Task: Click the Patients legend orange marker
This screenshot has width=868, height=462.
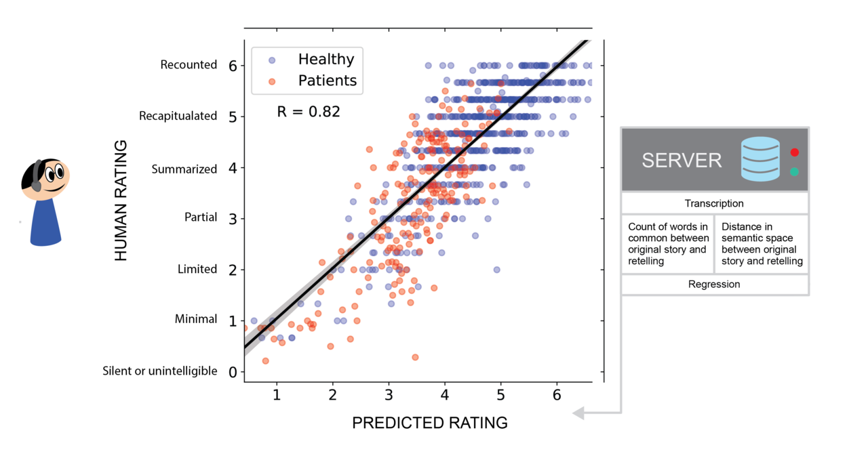Action: click(272, 81)
